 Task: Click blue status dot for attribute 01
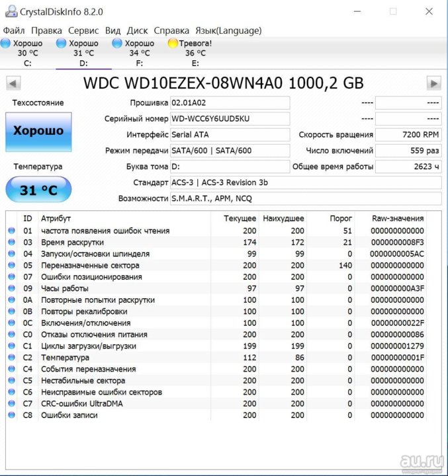[x=11, y=231]
